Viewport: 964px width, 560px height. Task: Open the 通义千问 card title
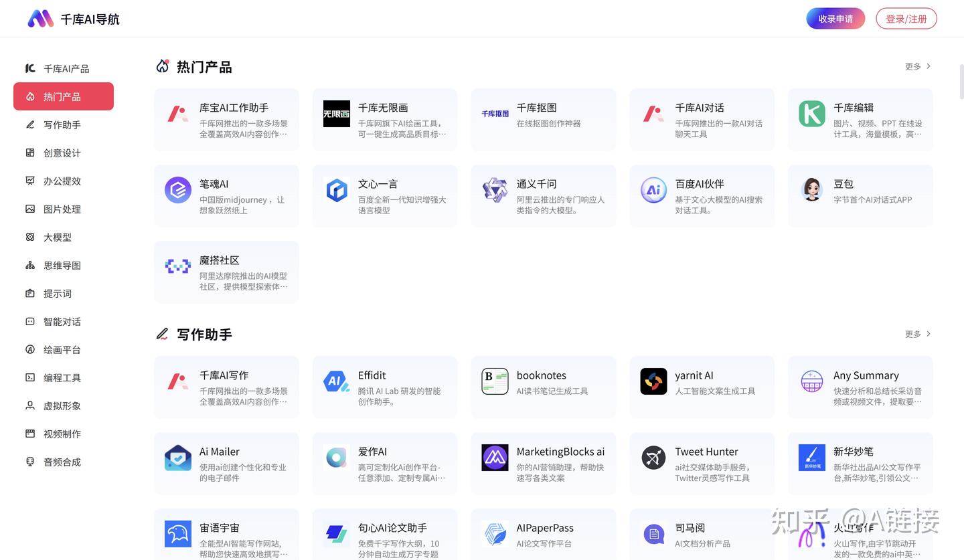[536, 184]
